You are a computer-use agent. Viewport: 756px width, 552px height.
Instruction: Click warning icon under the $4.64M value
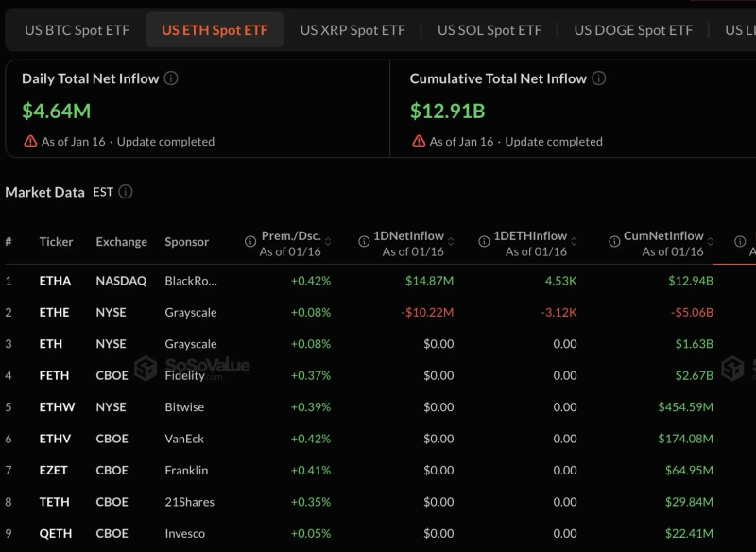click(30, 141)
